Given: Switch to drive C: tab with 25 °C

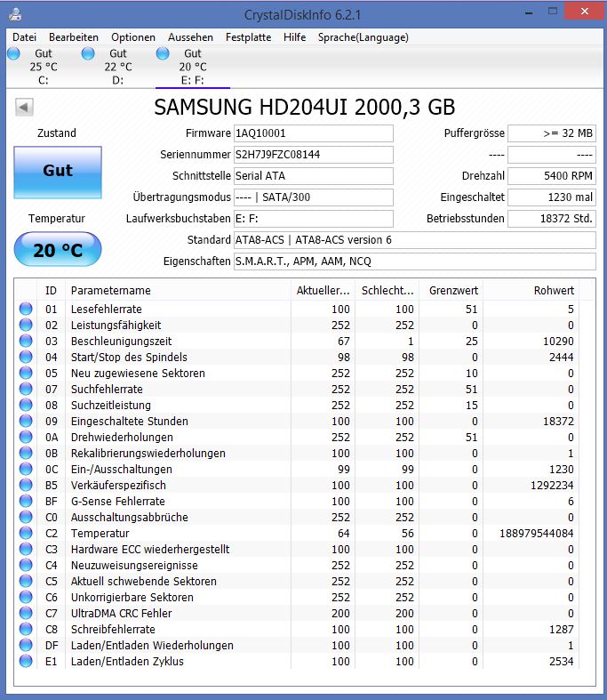Looking at the screenshot, I should (x=44, y=67).
